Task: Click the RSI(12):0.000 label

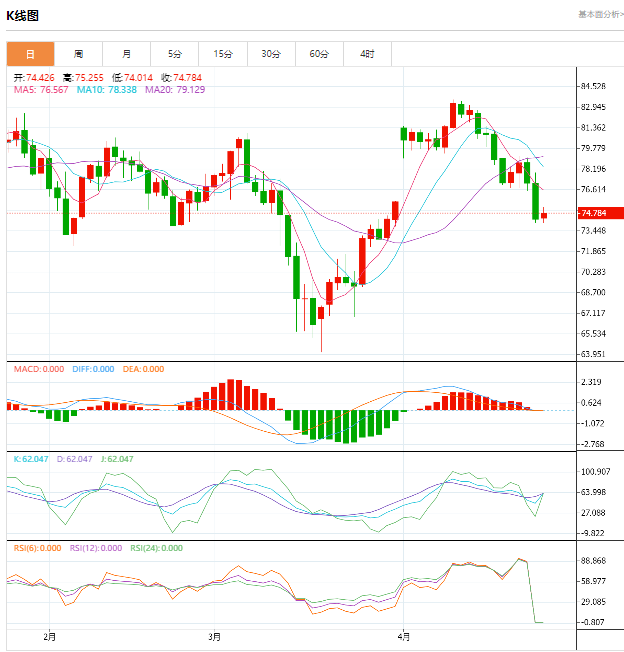Action: click(x=96, y=548)
